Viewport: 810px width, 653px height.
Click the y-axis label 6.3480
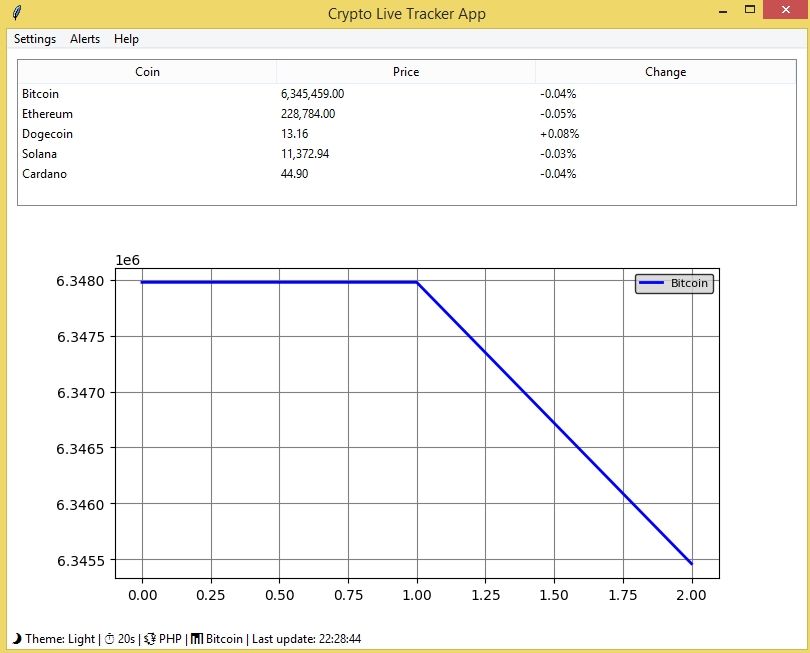click(x=81, y=281)
